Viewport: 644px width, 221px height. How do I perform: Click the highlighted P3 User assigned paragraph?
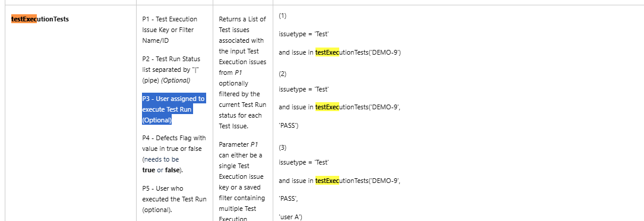(173, 109)
